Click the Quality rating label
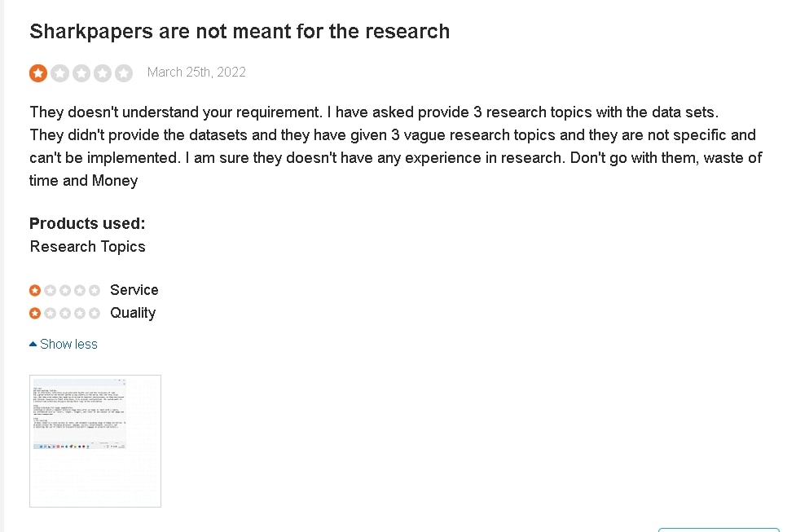796x532 pixels. 133,313
